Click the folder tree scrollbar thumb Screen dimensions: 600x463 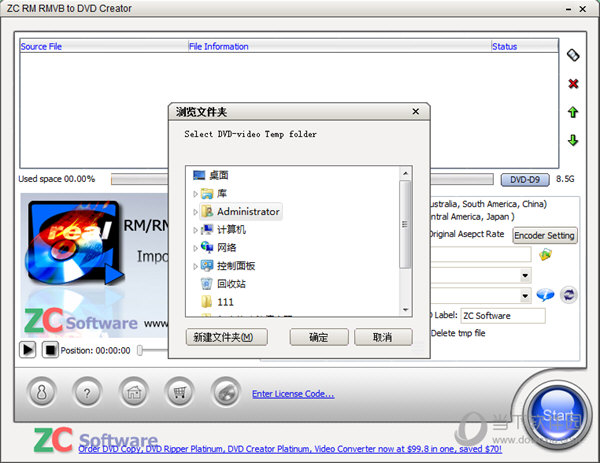pos(405,224)
